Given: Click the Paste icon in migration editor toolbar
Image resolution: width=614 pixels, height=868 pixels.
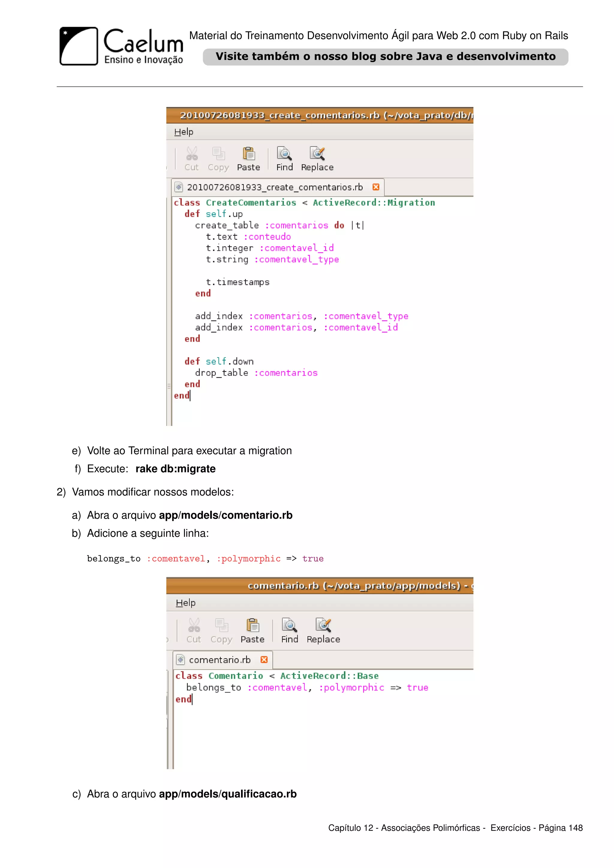Looking at the screenshot, I should pos(249,153).
